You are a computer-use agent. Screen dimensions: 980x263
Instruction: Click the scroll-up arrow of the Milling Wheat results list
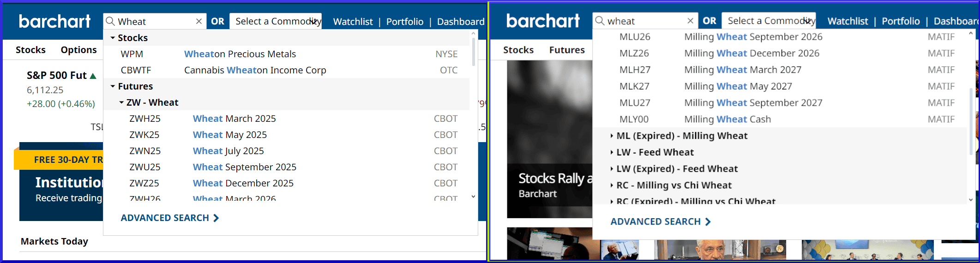coord(970,34)
